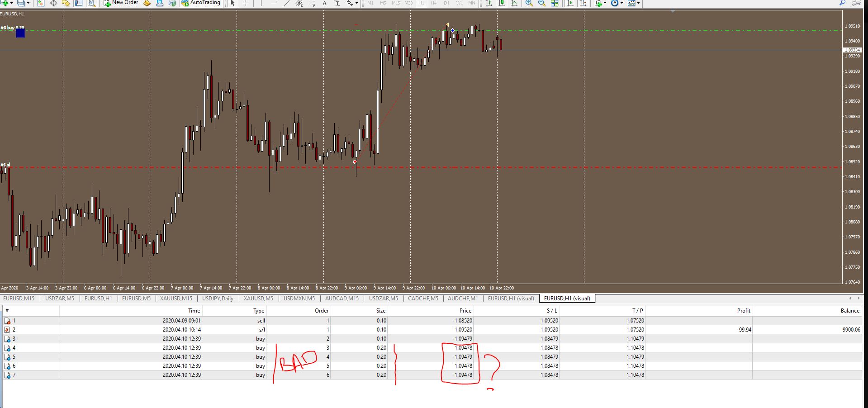Image resolution: width=868 pixels, height=408 pixels.
Task: Zoom in on the chart
Action: point(529,3)
